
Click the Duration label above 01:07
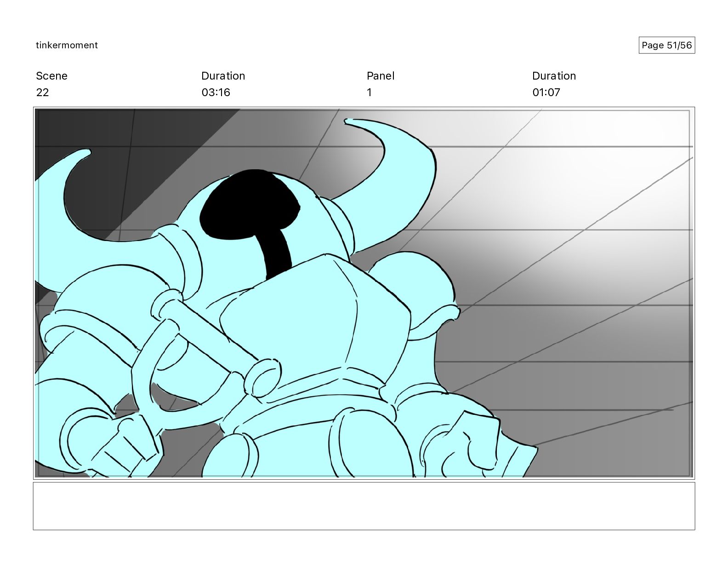tap(554, 76)
